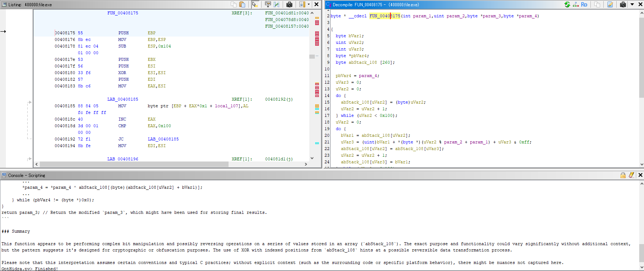Toggle the blue Ro read-only button
Image resolution: width=644 pixels, height=271 pixels.
(x=584, y=4)
